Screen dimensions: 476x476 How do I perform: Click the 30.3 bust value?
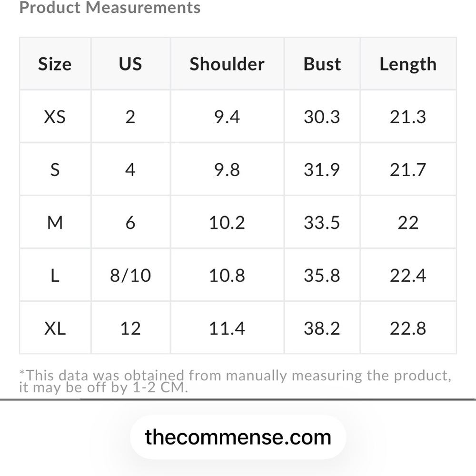click(322, 117)
